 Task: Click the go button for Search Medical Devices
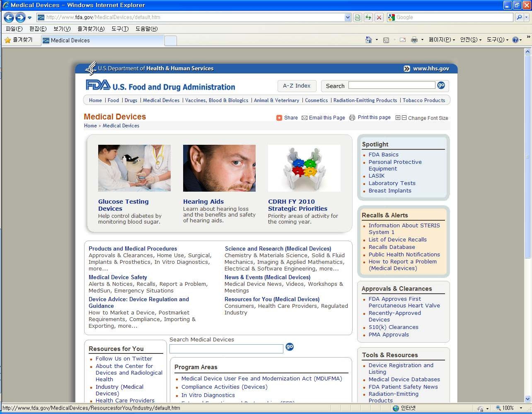290,347
